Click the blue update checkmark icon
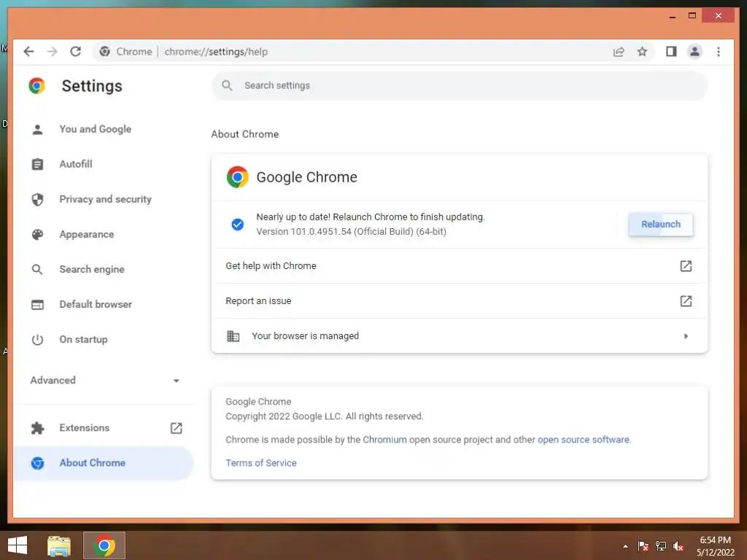 click(x=237, y=225)
